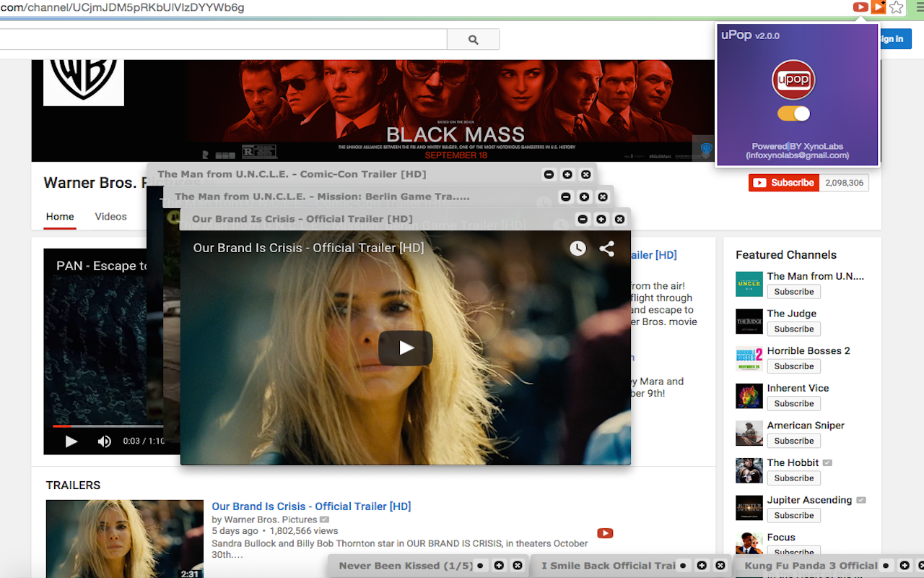Screen dimensions: 924x578
Task: Expand the Comic-Con Trailer popup
Action: [x=567, y=174]
